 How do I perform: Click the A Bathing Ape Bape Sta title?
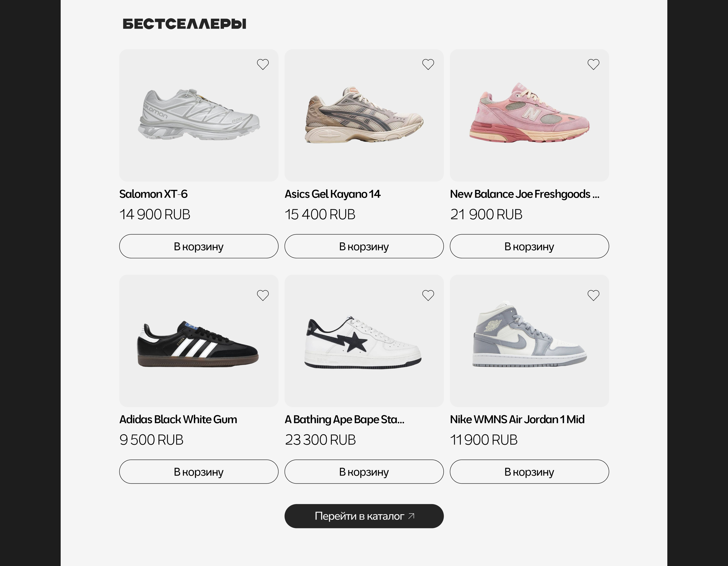pyautogui.click(x=344, y=419)
